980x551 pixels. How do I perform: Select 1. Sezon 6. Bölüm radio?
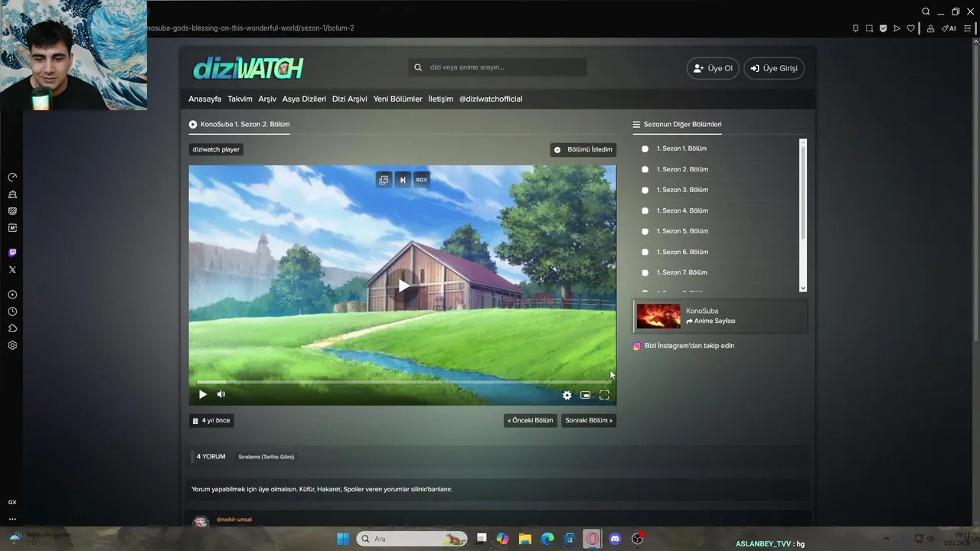(x=645, y=253)
